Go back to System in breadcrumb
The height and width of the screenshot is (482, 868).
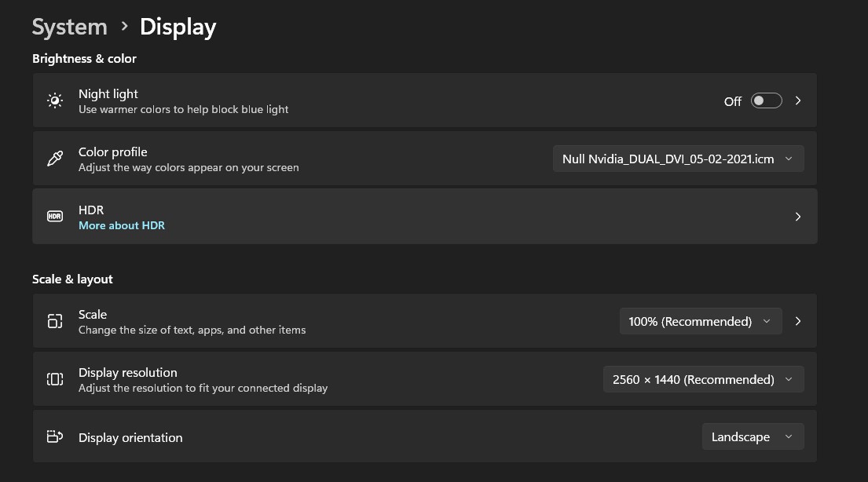[x=70, y=27]
